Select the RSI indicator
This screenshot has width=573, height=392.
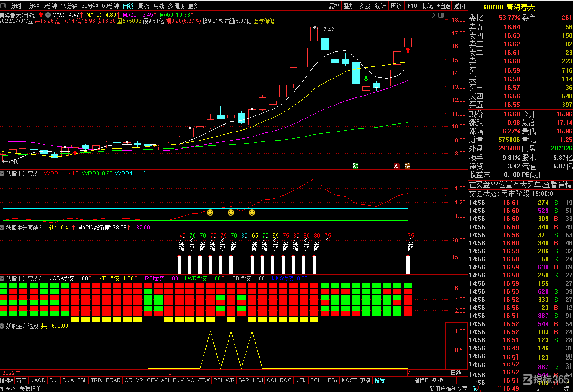(218, 380)
